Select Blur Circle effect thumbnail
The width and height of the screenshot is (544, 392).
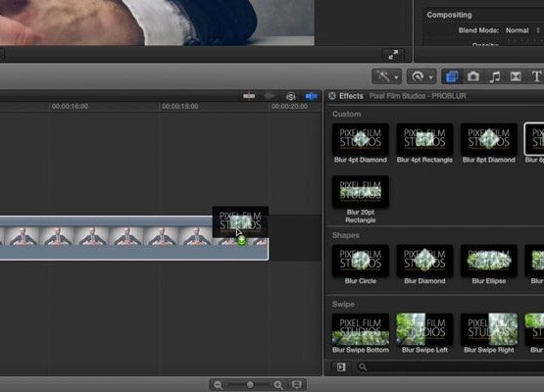[x=361, y=261]
